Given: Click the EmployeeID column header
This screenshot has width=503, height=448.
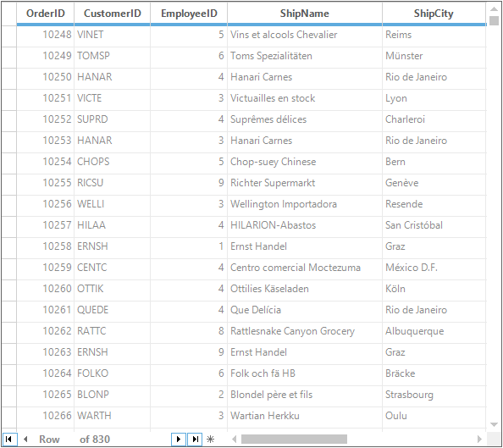Looking at the screenshot, I should click(189, 14).
